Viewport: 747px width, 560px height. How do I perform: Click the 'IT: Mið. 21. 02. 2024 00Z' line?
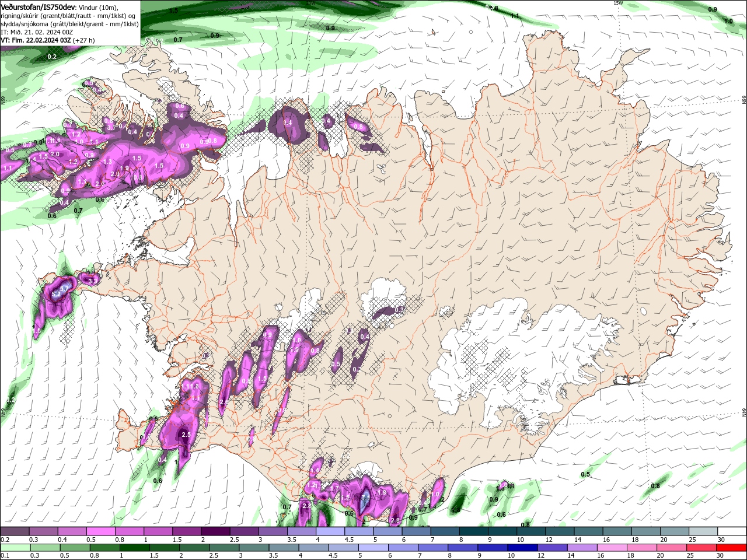(37, 32)
